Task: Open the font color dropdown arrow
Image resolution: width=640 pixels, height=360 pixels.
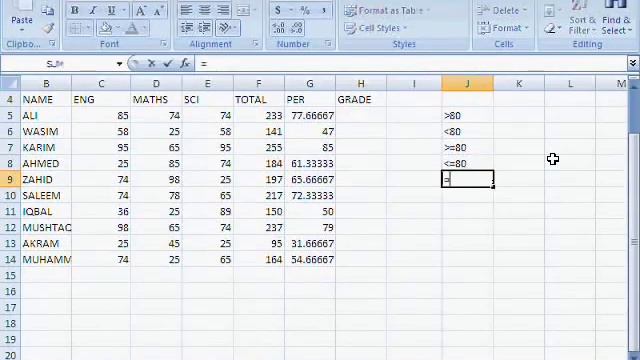Action: [144, 28]
